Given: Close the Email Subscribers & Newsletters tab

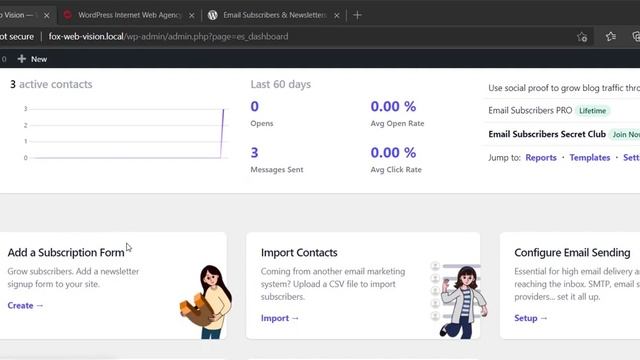Looking at the screenshot, I should (x=337, y=16).
